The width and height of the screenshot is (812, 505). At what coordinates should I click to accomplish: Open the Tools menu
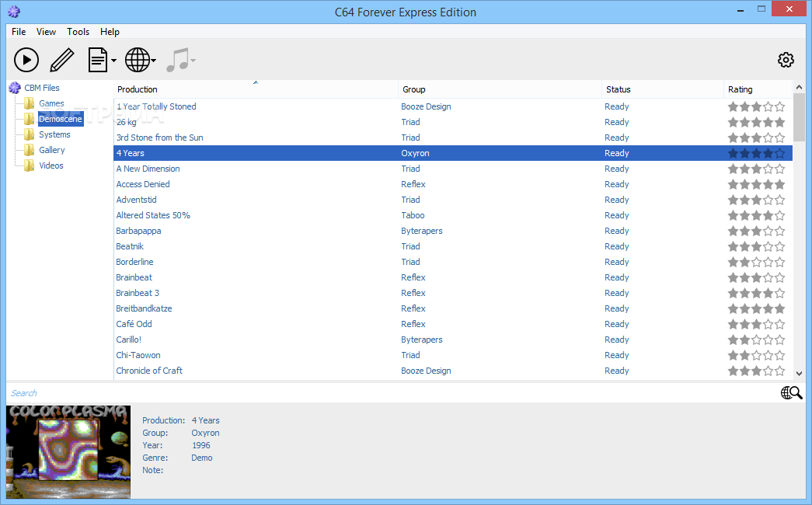78,32
